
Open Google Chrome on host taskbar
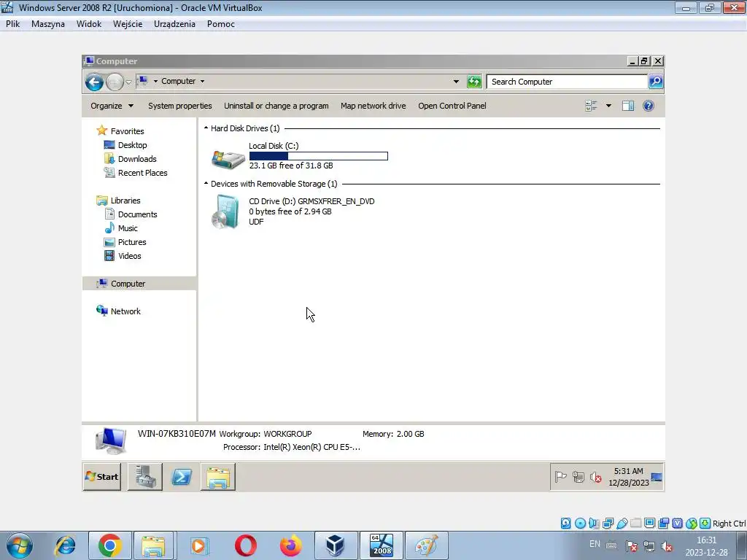tap(109, 545)
